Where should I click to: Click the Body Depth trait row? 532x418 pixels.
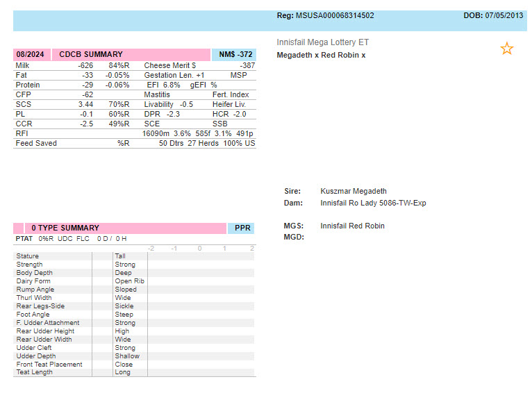pos(133,273)
